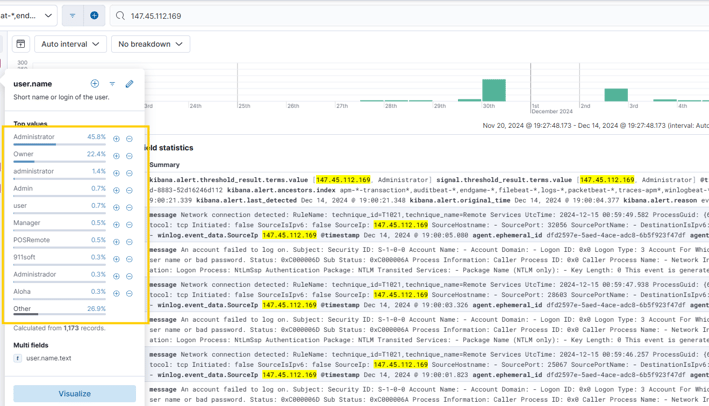Filter for Owner value

(x=116, y=156)
